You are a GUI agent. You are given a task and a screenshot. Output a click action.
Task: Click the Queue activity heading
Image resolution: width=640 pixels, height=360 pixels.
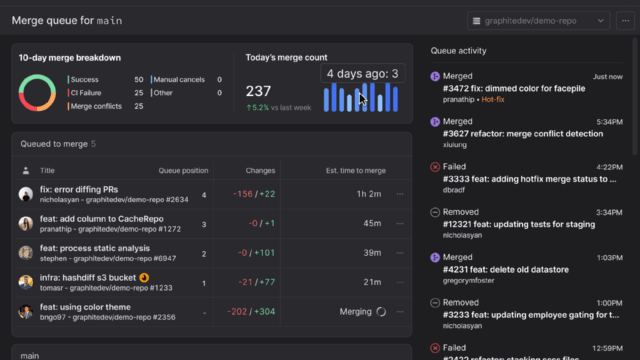(458, 51)
